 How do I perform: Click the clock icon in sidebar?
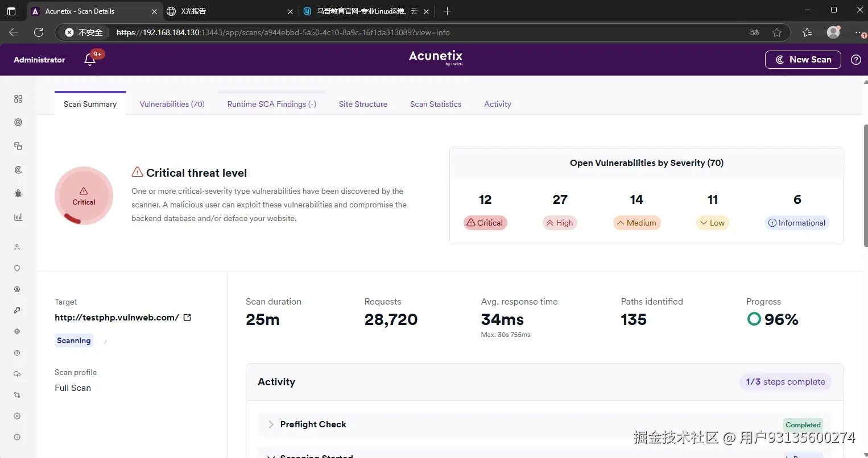coord(17,353)
